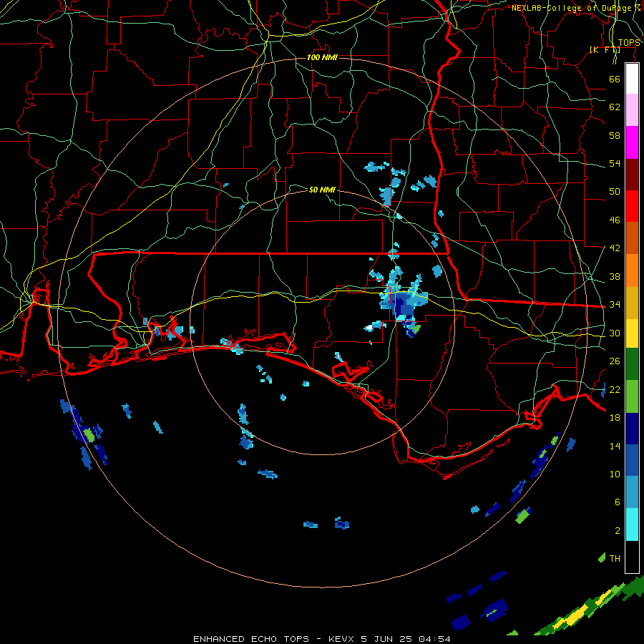
Task: Click the white swatch in the TOPS legend
Action: 632,79
